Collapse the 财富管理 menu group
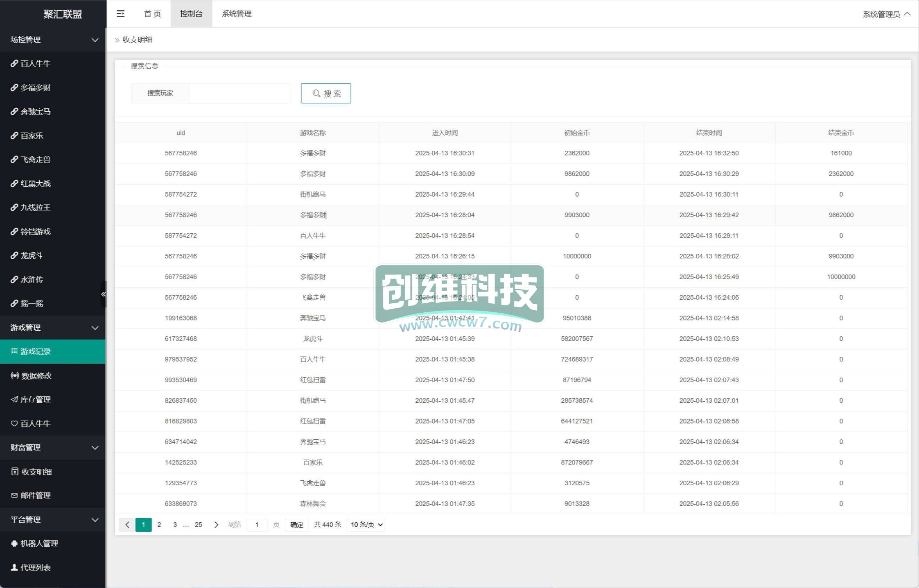This screenshot has width=919, height=588. click(95, 448)
